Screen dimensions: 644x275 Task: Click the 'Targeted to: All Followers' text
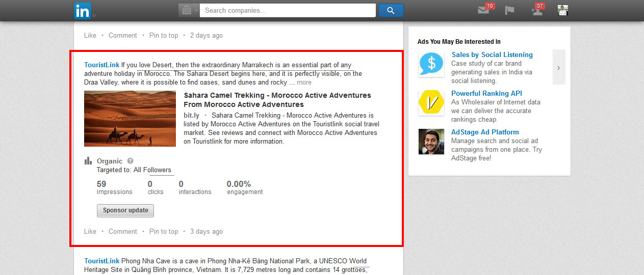(x=134, y=170)
